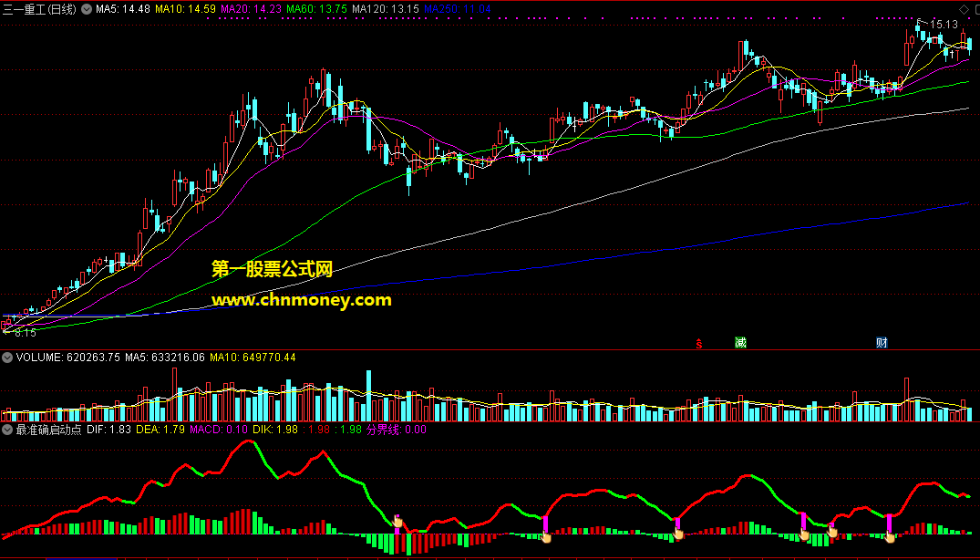980x560 pixels.
Task: Click the third hand pointer signal from left
Action: point(678,534)
